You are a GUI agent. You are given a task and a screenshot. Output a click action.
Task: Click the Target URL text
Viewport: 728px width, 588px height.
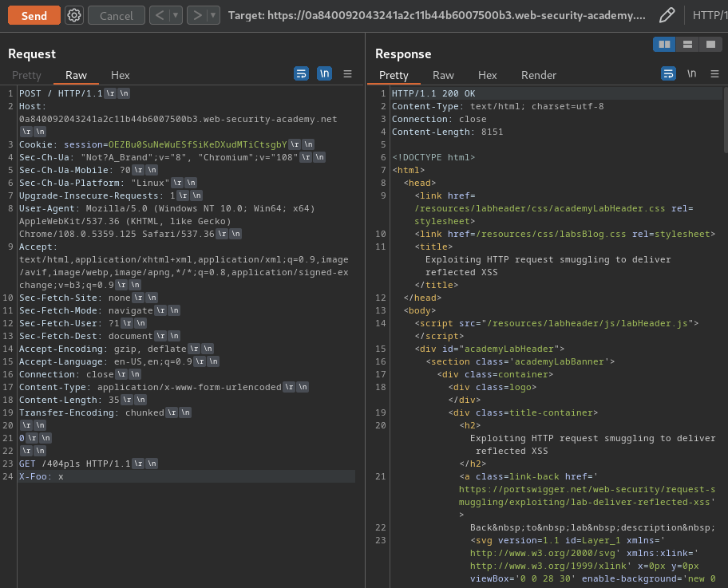click(x=437, y=15)
